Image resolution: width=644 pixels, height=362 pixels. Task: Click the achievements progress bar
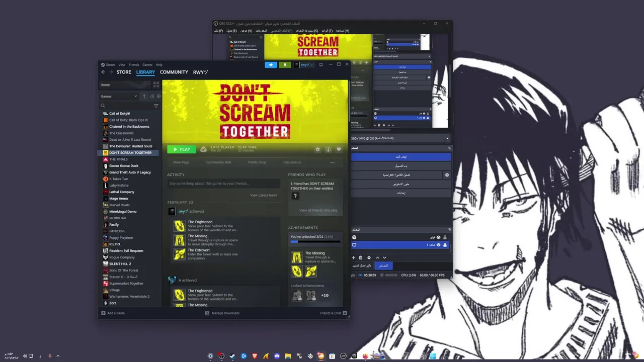pyautogui.click(x=315, y=242)
